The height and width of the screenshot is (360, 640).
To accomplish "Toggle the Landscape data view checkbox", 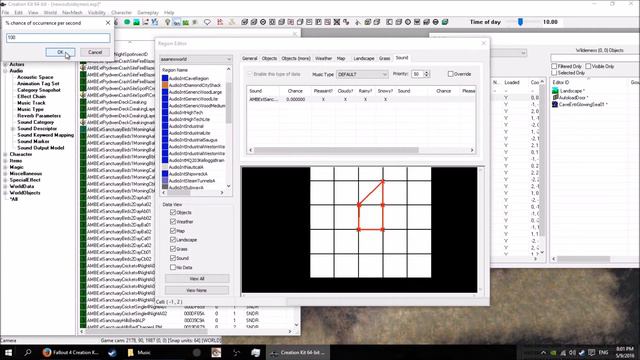I will coord(173,240).
